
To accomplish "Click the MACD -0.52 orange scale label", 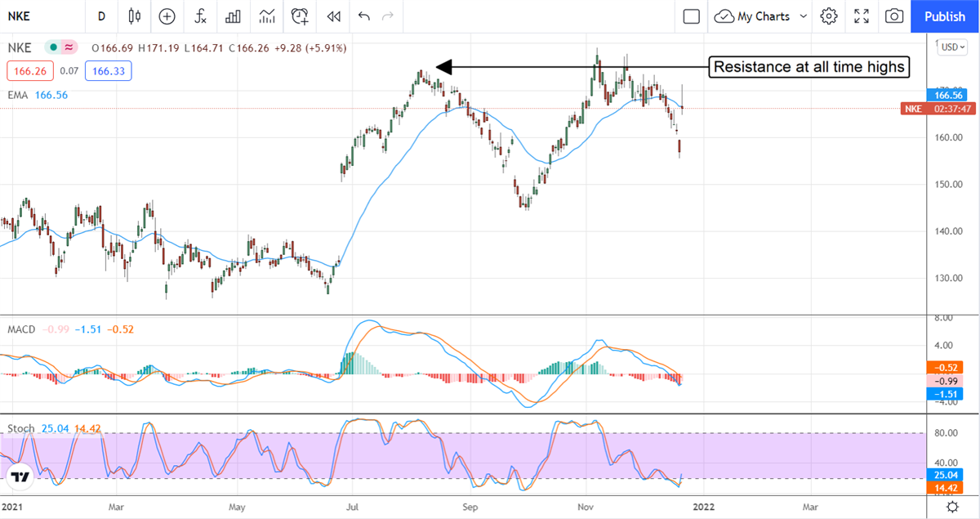I will point(947,368).
